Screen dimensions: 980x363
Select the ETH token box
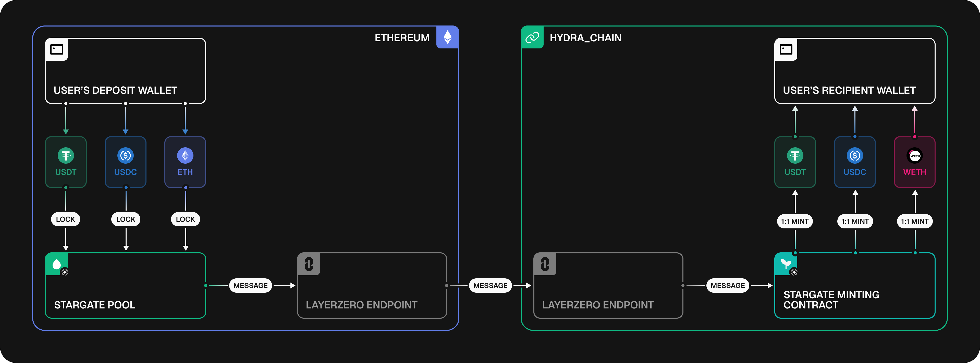tap(185, 162)
